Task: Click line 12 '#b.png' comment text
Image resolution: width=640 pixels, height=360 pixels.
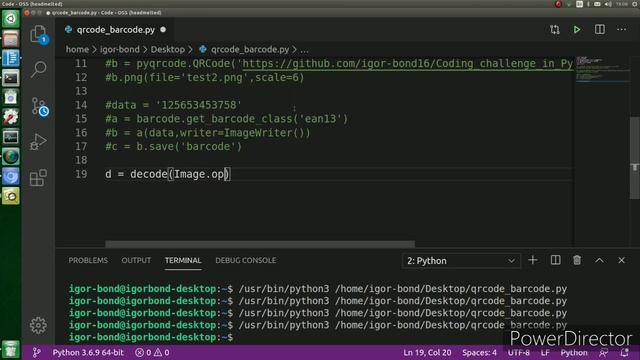Action: pyautogui.click(x=204, y=78)
